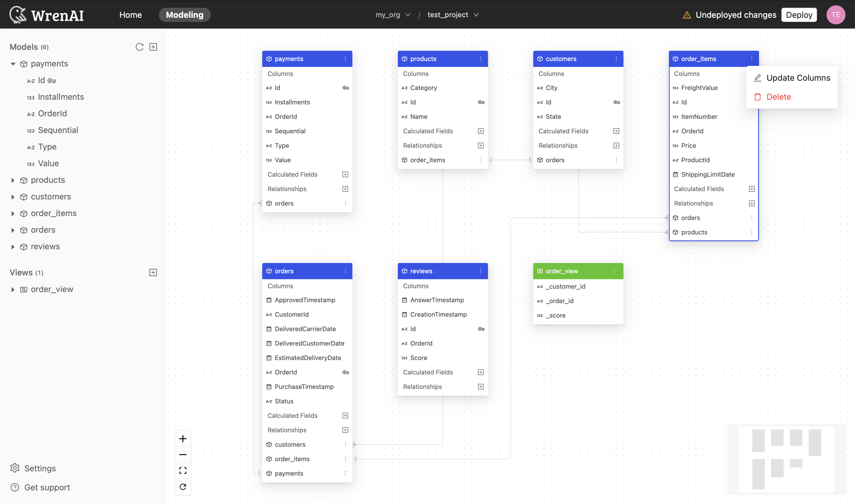Open customers card more options menu
The width and height of the screenshot is (855, 504).
(x=616, y=59)
